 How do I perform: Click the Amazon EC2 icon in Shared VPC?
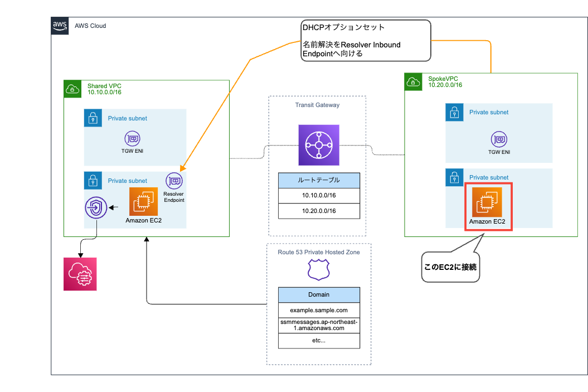click(143, 202)
